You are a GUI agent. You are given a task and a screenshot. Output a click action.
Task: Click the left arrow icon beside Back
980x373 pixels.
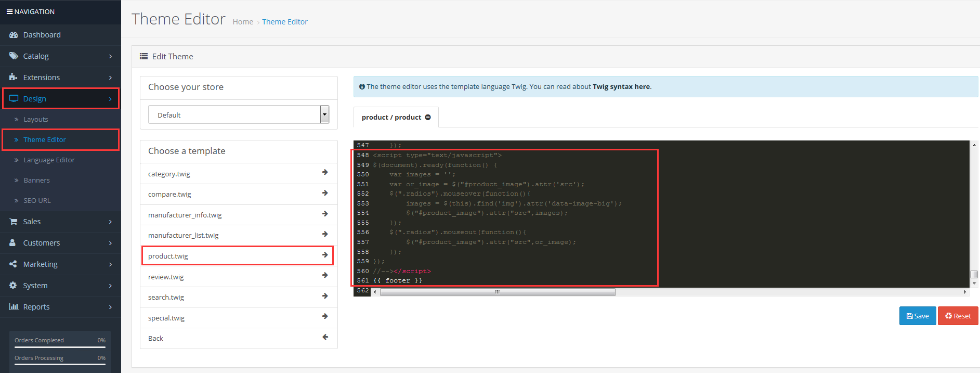click(x=325, y=337)
